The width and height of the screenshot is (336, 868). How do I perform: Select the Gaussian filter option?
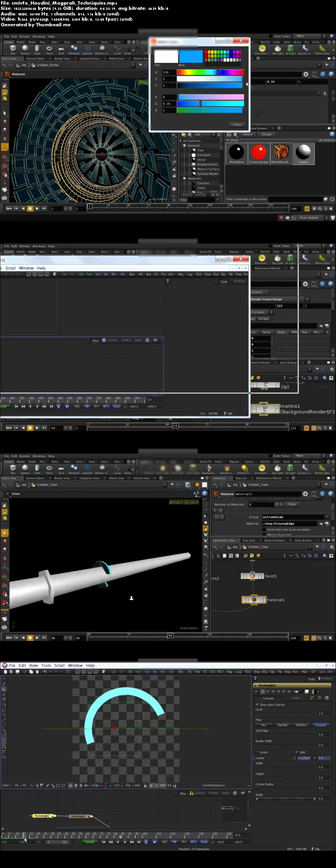click(x=321, y=725)
